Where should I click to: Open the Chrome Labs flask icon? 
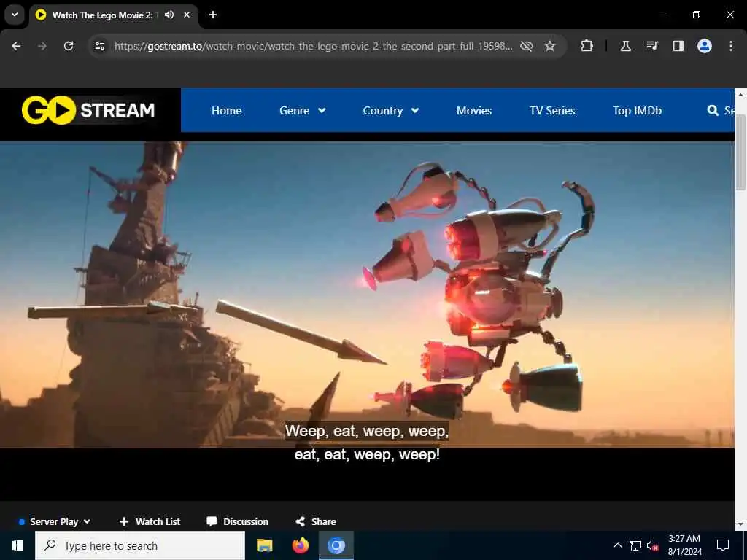pyautogui.click(x=625, y=46)
